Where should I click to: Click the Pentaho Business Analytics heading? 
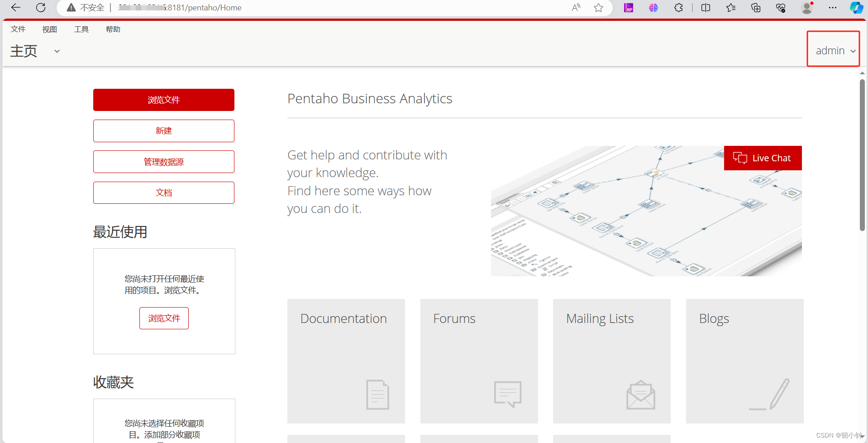[x=370, y=99]
